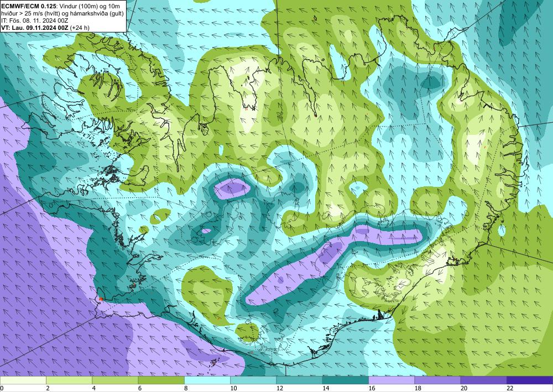Click the legend scale label "16"
Screen dimensions: 553x392
pos(372,389)
